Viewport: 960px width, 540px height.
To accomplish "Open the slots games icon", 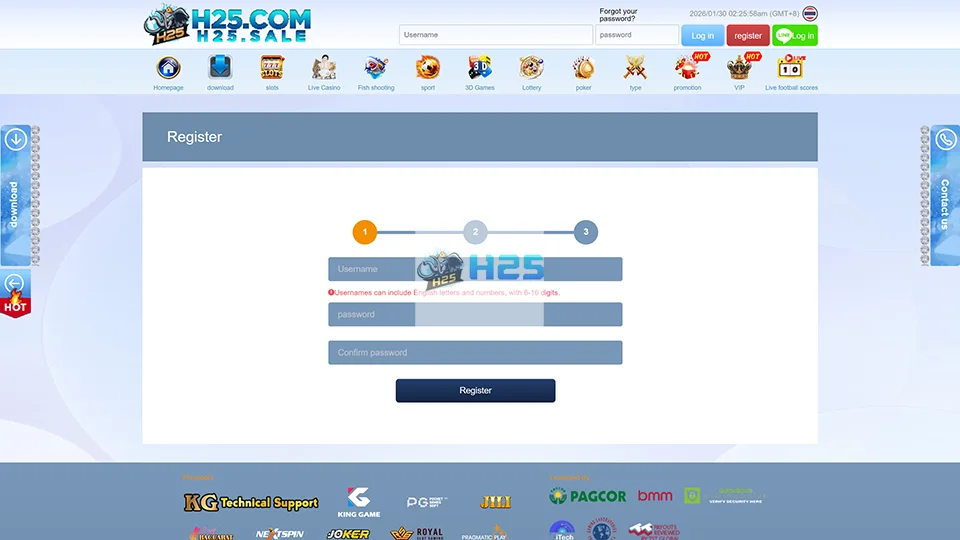I will pyautogui.click(x=272, y=68).
